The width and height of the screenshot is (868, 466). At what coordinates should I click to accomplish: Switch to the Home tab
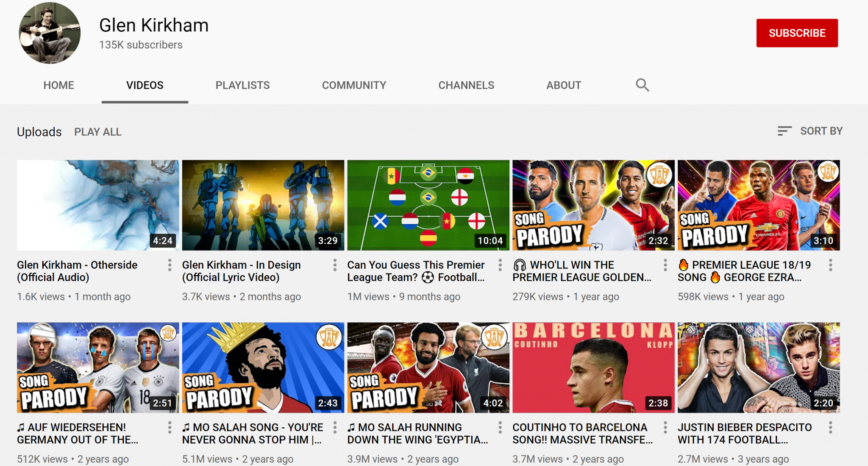[59, 85]
